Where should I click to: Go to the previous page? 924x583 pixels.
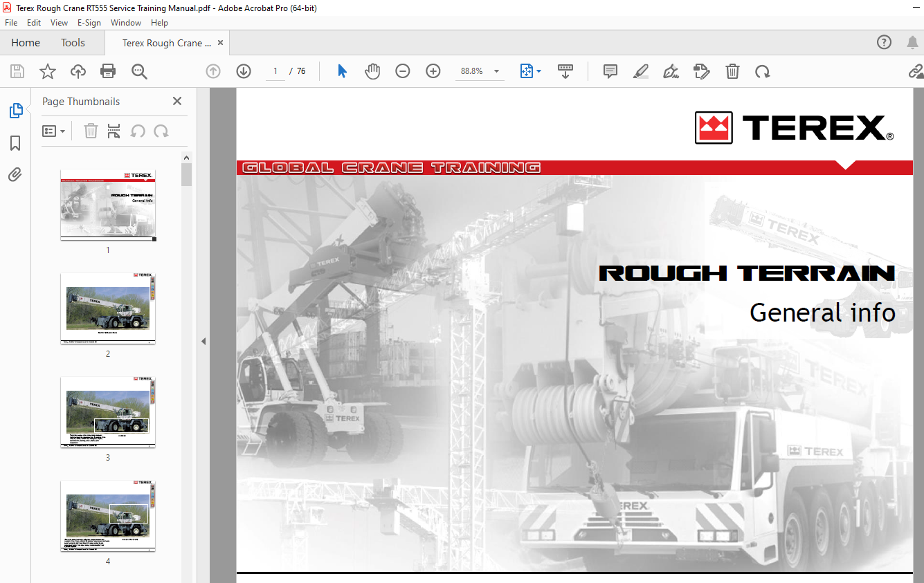click(213, 71)
